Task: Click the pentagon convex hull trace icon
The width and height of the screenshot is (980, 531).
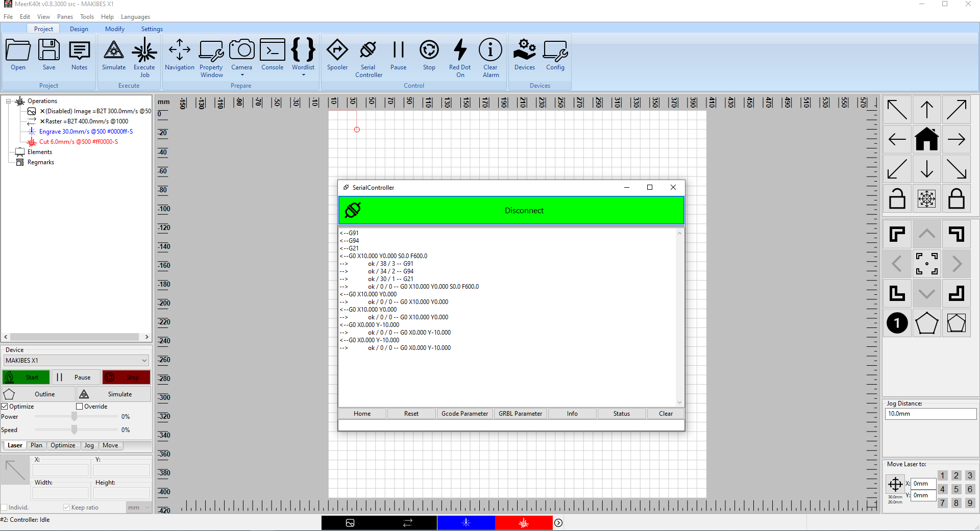Action: click(x=927, y=323)
